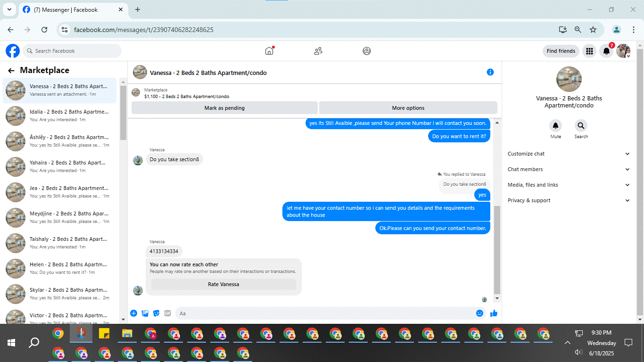This screenshot has width=644, height=362.
Task: Open the Friends icon in the top navigation
Action: coord(318,51)
